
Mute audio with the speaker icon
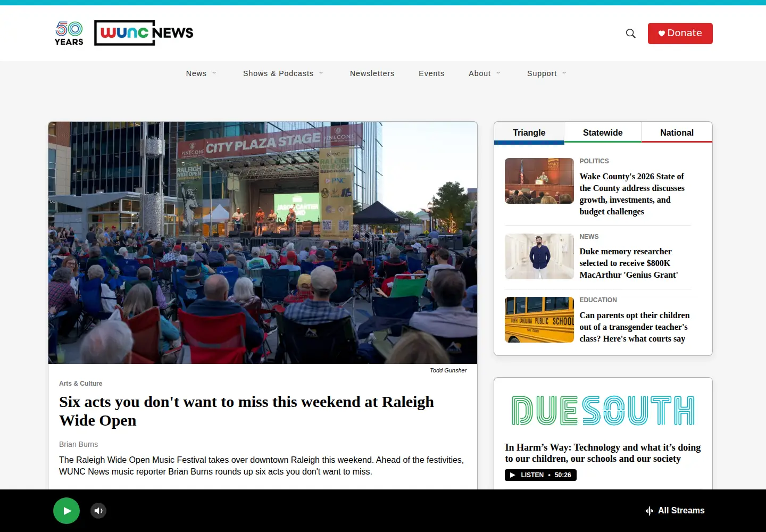click(x=98, y=511)
